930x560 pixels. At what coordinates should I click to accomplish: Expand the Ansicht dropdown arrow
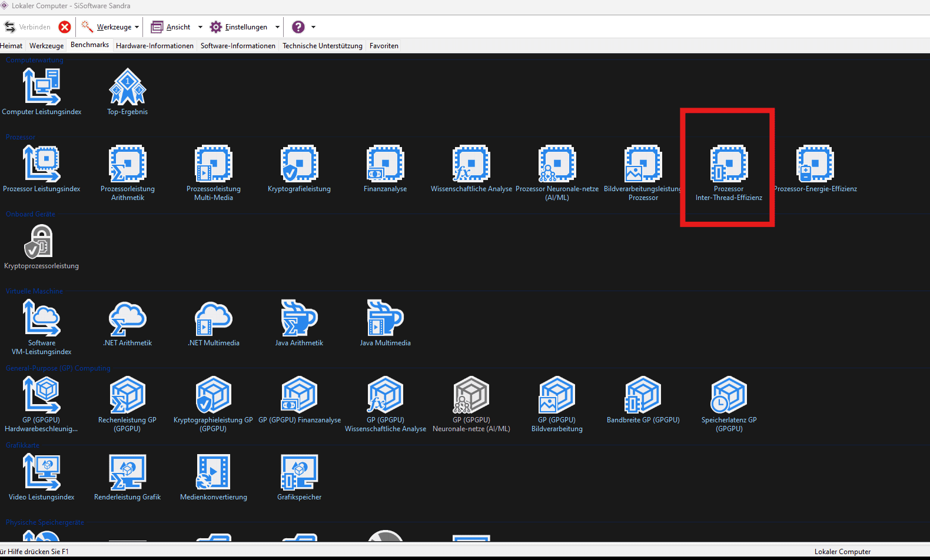(200, 27)
